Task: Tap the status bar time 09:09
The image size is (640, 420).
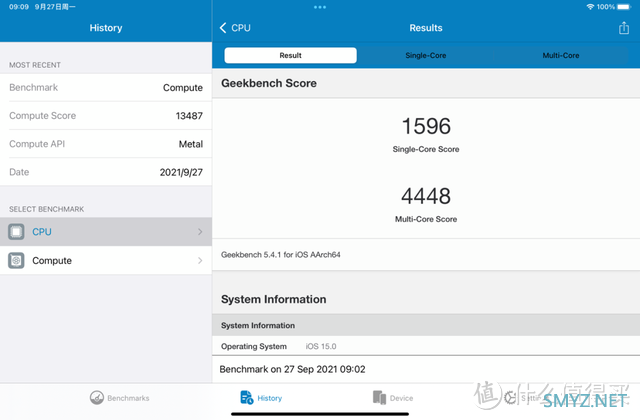Action: (19, 7)
